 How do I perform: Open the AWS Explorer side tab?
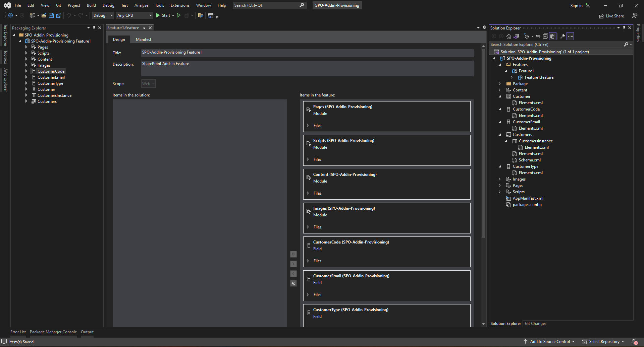(x=5, y=80)
